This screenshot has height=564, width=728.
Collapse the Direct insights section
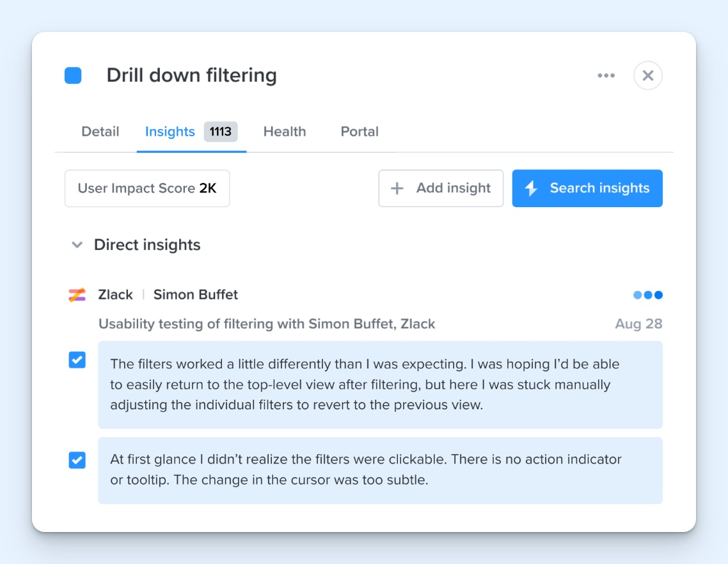pos(77,245)
